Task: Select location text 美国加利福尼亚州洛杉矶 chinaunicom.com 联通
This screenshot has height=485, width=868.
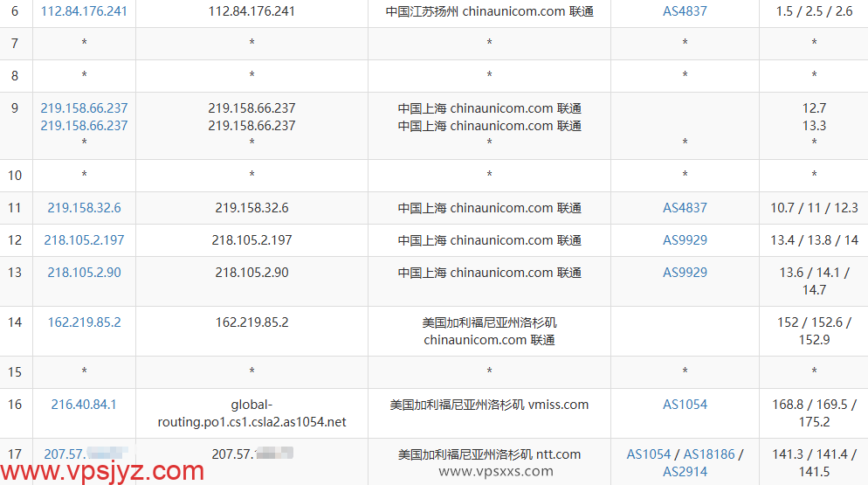Action: 489,331
